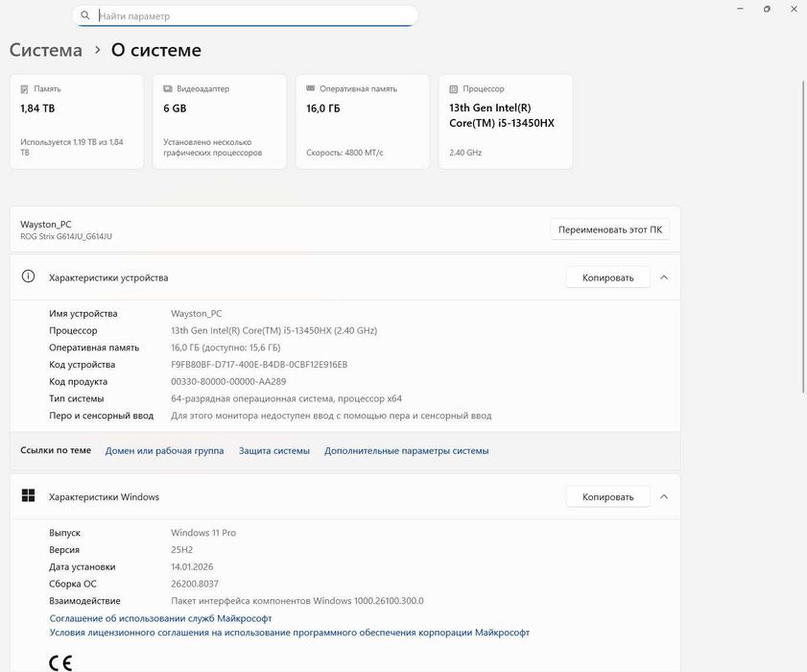Copy device specifications with Копировать
The height and width of the screenshot is (672, 807).
(607, 277)
